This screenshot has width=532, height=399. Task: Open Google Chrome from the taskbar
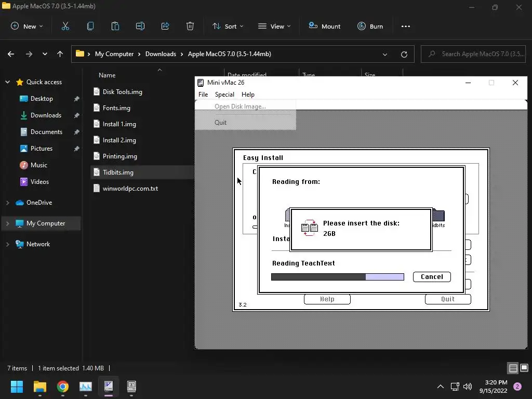tap(63, 387)
